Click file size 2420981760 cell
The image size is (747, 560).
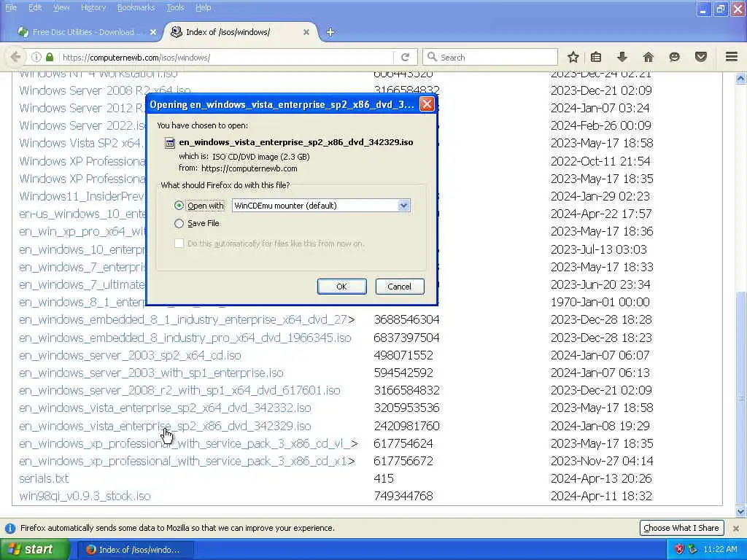click(407, 426)
